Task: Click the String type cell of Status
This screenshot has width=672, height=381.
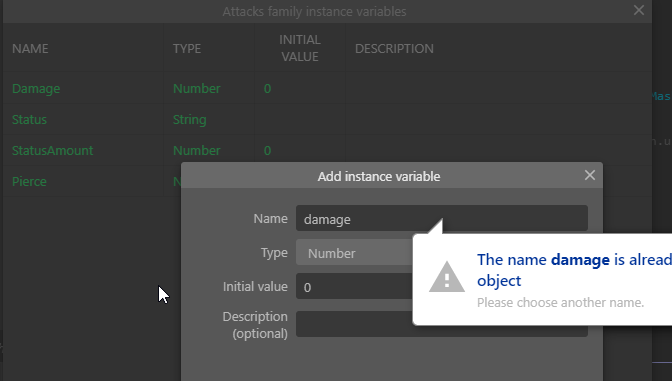Action: tap(189, 120)
